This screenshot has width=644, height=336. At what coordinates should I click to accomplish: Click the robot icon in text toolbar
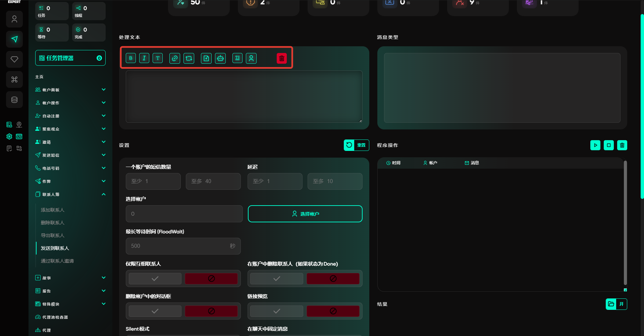click(220, 58)
